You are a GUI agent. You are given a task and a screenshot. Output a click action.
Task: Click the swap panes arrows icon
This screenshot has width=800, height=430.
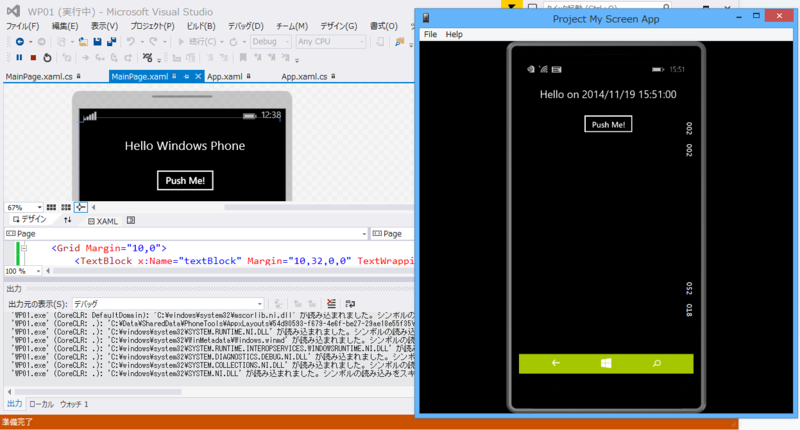point(67,220)
